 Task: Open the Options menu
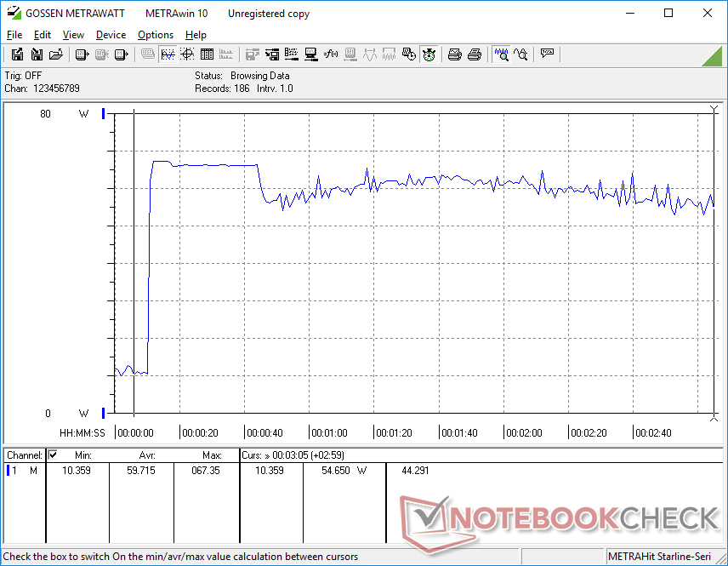click(156, 35)
